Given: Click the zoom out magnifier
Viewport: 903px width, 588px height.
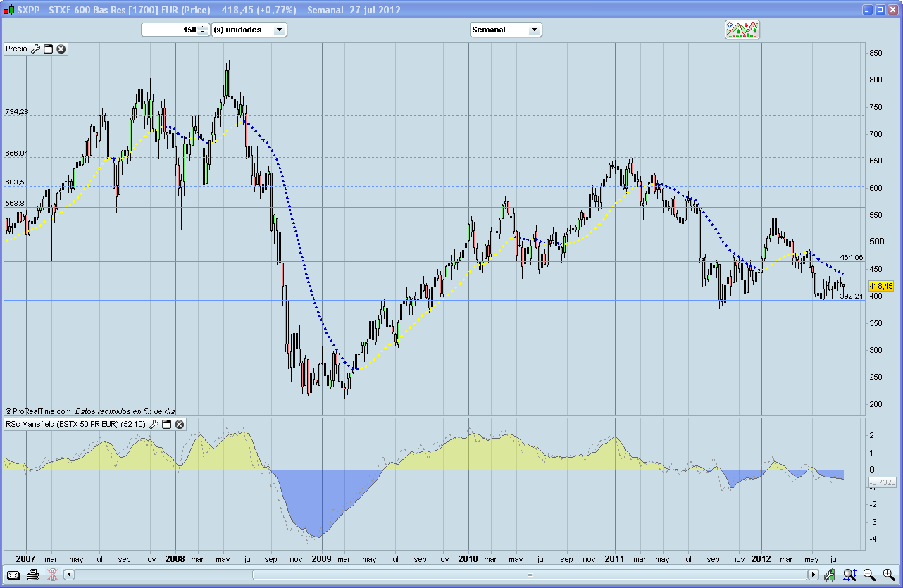Looking at the screenshot, I should click(x=869, y=575).
